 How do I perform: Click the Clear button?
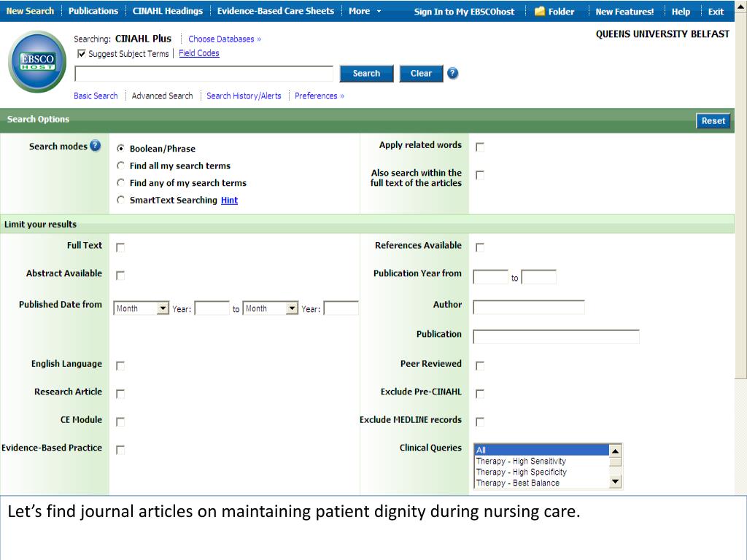[x=421, y=74]
